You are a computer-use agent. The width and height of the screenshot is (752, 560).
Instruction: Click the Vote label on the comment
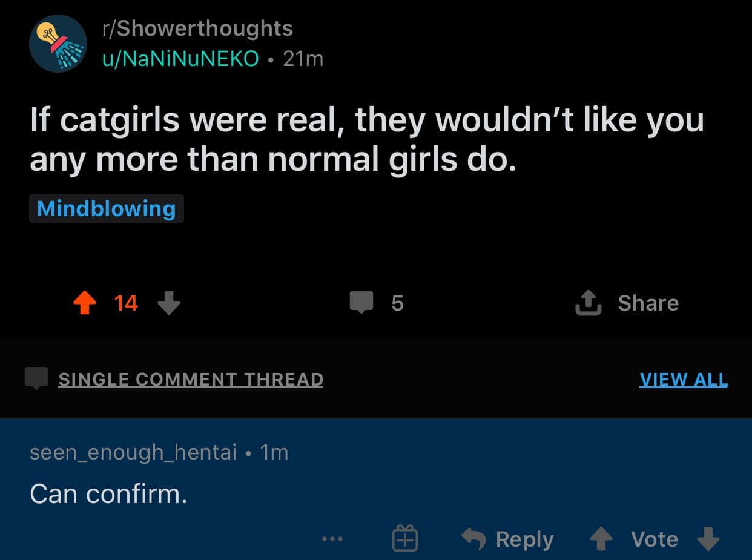[x=654, y=539]
